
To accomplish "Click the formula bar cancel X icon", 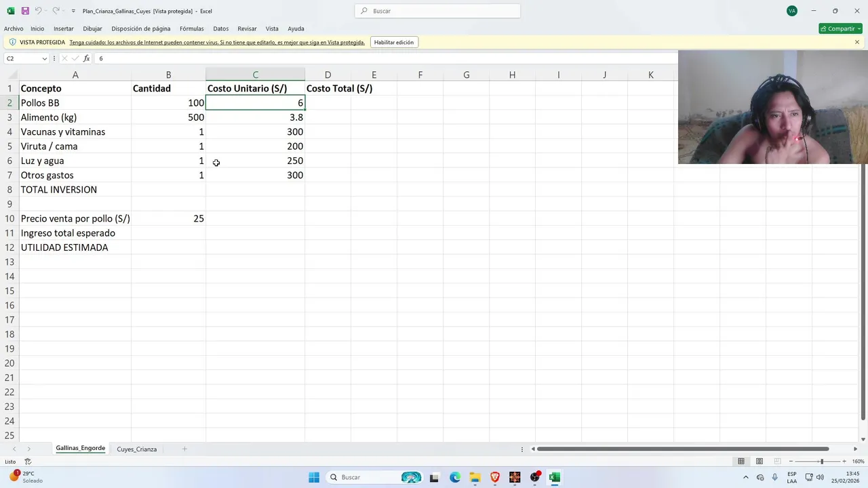I will click(64, 58).
